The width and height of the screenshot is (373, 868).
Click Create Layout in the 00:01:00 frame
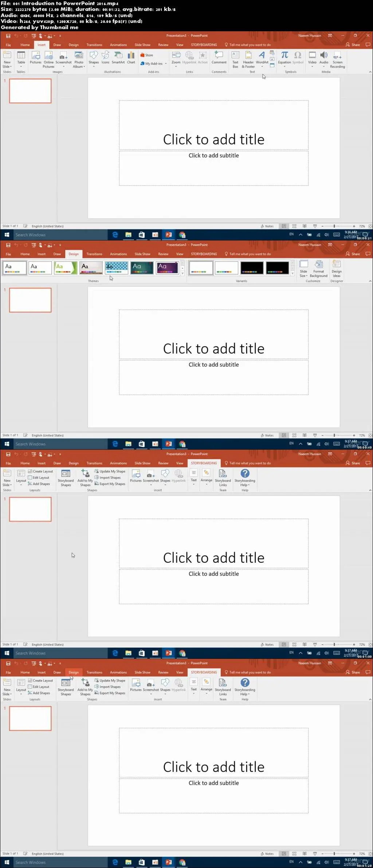point(40,471)
